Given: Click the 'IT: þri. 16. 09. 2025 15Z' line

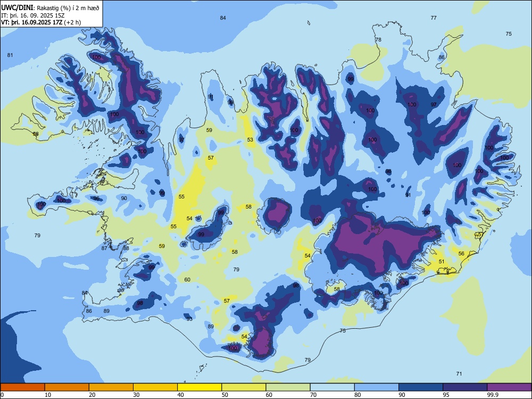Looking at the screenshot, I should point(32,15).
